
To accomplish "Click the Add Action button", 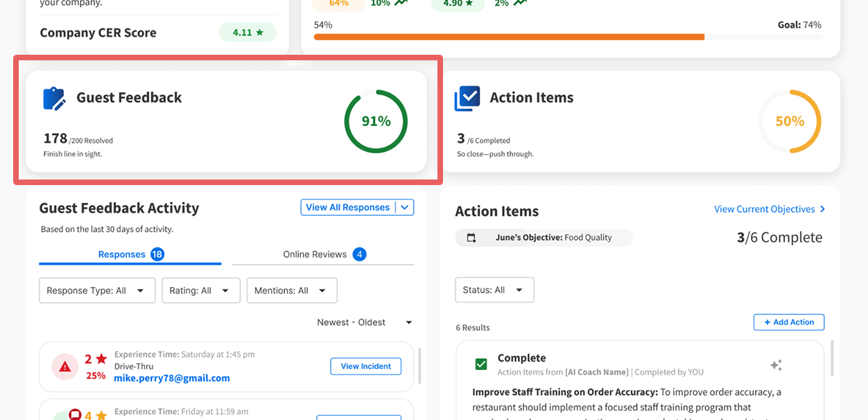I will pyautogui.click(x=789, y=322).
